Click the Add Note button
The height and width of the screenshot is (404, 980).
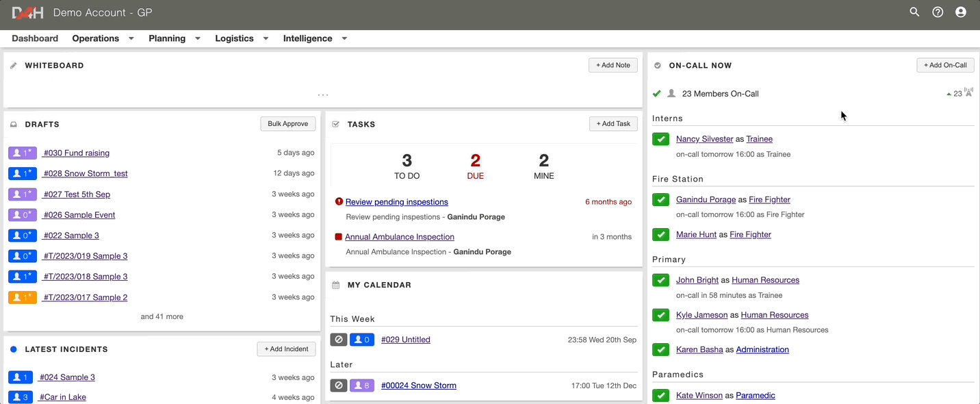tap(613, 65)
